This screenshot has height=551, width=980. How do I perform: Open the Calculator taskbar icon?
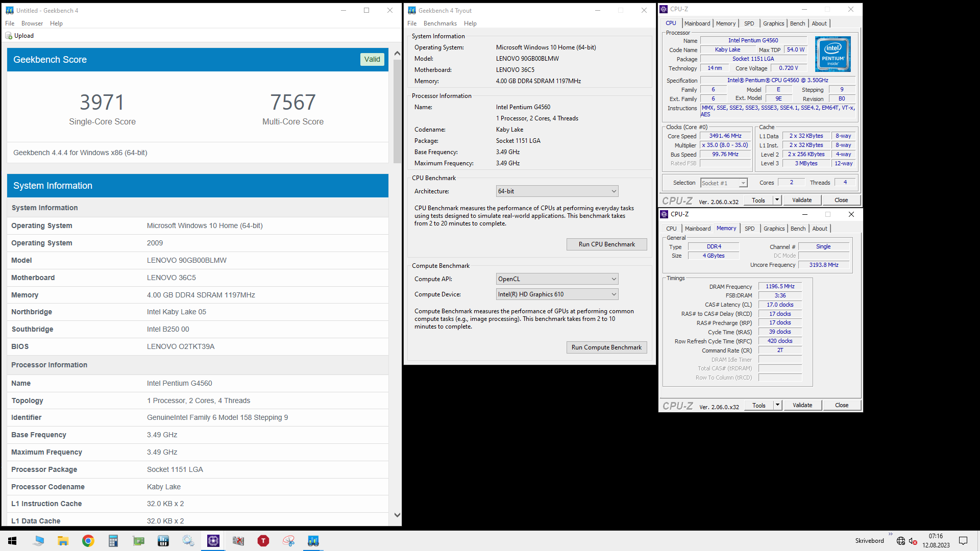pos(113,541)
